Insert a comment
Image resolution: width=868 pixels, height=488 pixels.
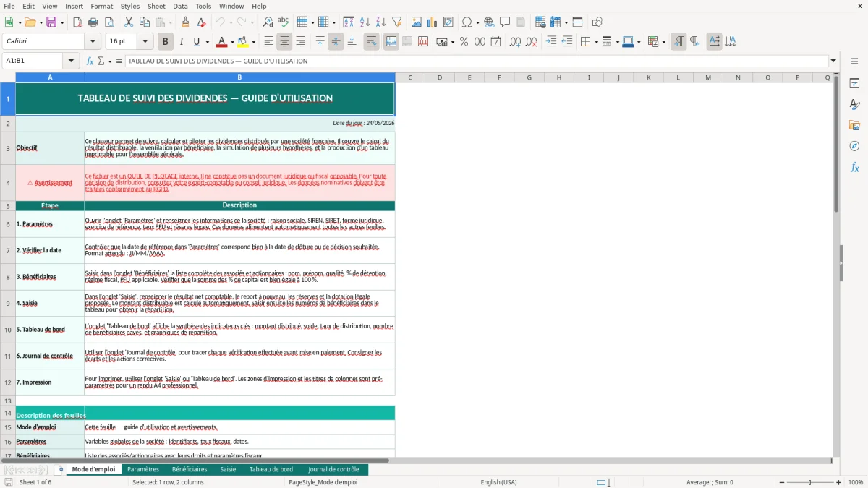pyautogui.click(x=505, y=22)
